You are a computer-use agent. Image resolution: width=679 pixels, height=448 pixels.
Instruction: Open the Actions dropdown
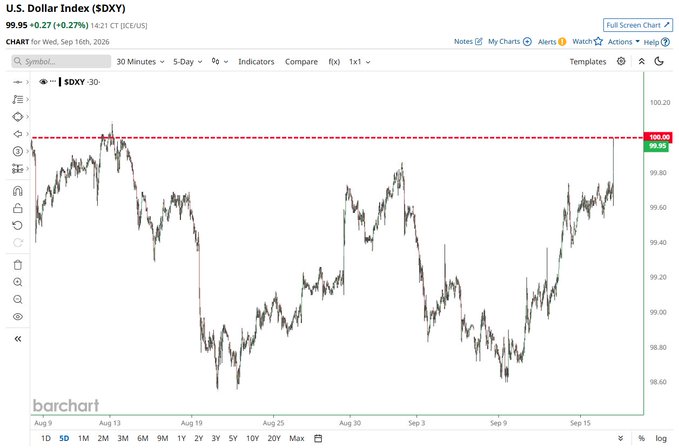coord(624,42)
